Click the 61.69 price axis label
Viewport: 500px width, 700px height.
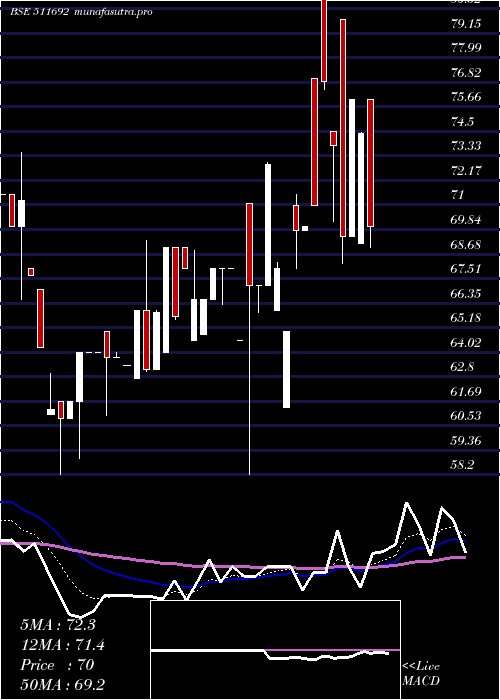click(x=466, y=392)
